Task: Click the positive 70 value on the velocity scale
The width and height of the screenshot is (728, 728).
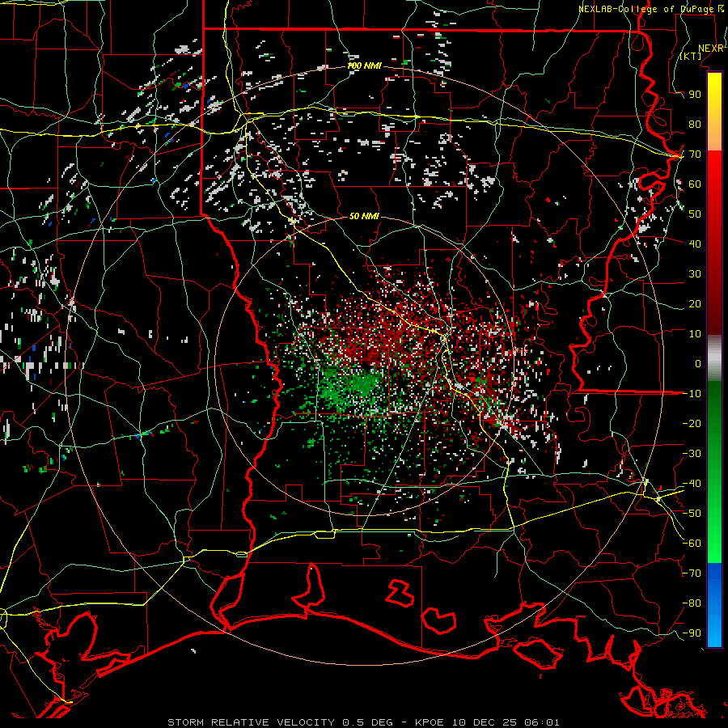Action: pos(695,154)
